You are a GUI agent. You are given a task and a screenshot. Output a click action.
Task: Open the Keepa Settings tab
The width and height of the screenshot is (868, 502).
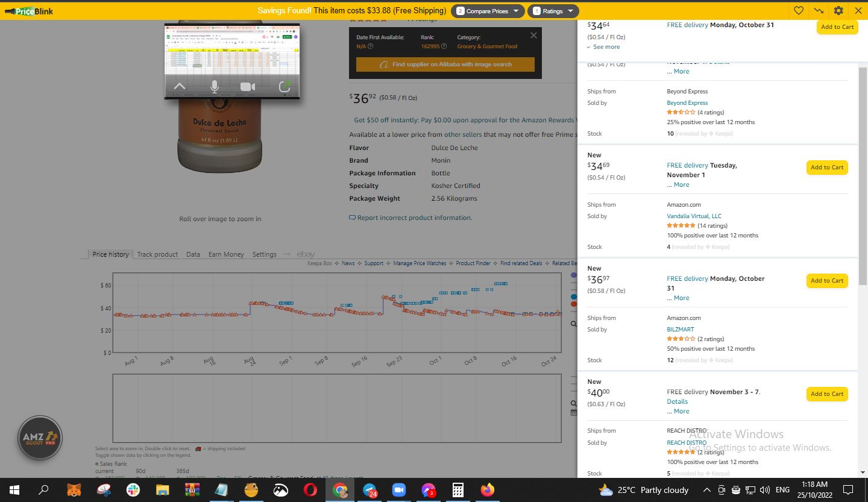(x=264, y=254)
